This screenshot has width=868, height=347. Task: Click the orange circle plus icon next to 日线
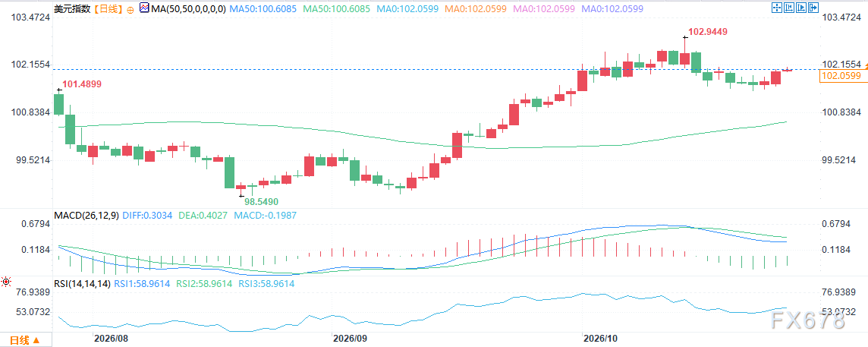coord(131,9)
